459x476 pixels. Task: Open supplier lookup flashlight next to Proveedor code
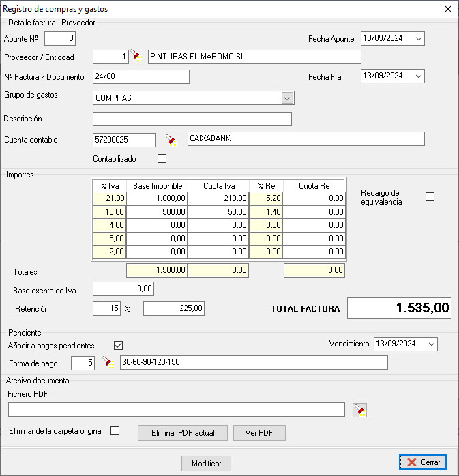click(x=136, y=55)
